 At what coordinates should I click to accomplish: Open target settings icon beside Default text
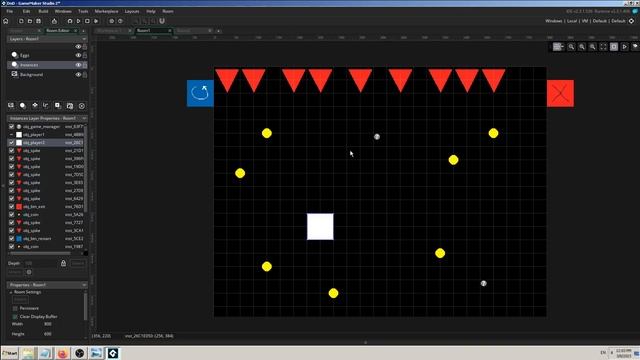coord(631,21)
